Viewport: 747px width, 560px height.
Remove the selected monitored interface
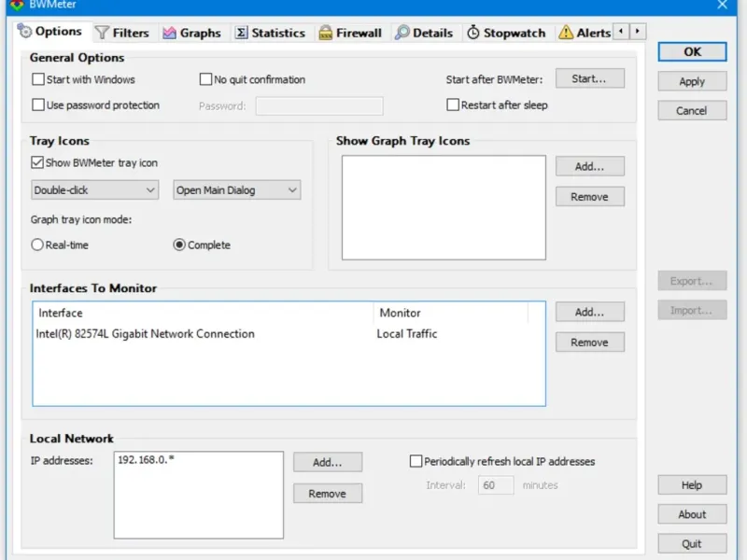pyautogui.click(x=590, y=342)
